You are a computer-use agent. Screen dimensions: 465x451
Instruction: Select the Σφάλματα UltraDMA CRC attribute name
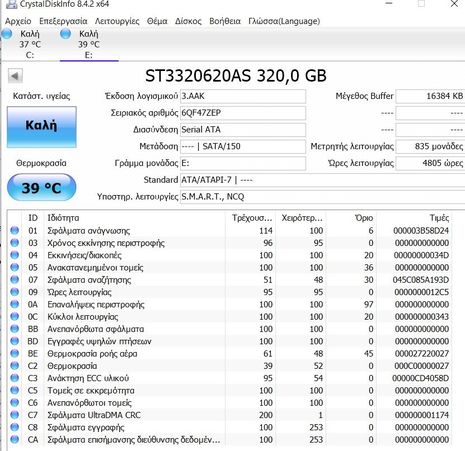(x=94, y=415)
